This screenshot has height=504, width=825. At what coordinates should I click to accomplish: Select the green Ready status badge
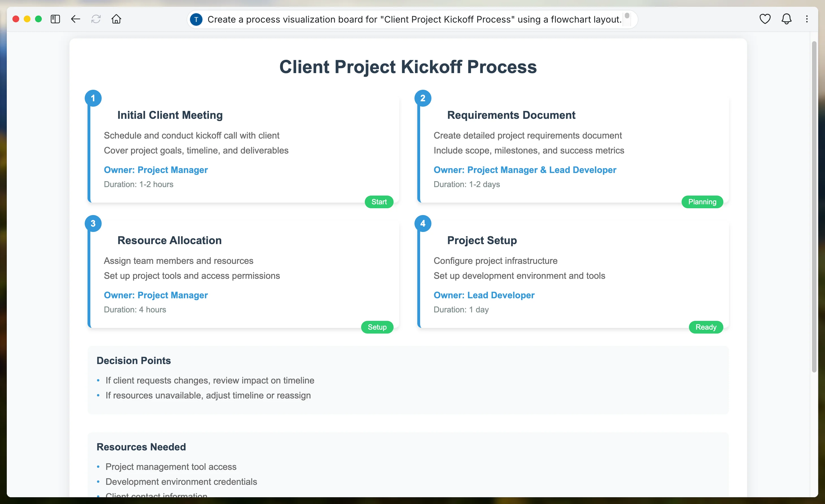(706, 327)
